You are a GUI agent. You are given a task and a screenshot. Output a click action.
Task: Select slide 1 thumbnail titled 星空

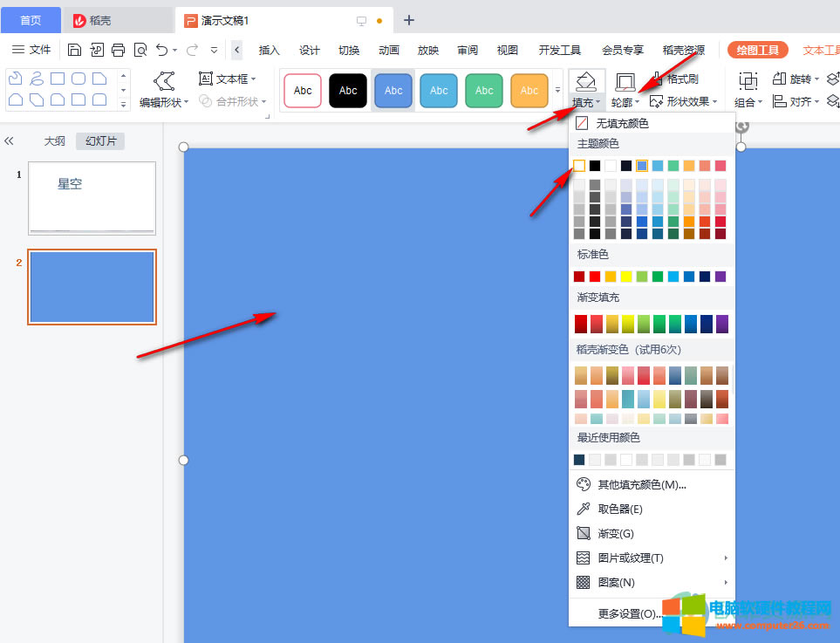(x=92, y=197)
